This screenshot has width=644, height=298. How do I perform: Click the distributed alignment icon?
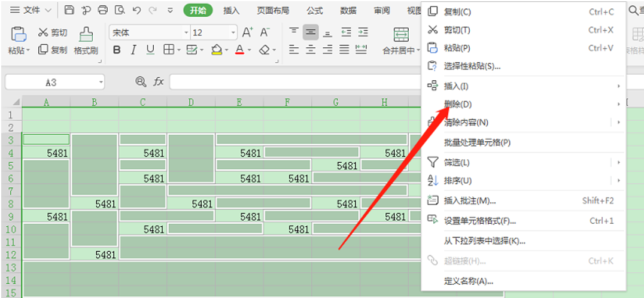[x=362, y=50]
